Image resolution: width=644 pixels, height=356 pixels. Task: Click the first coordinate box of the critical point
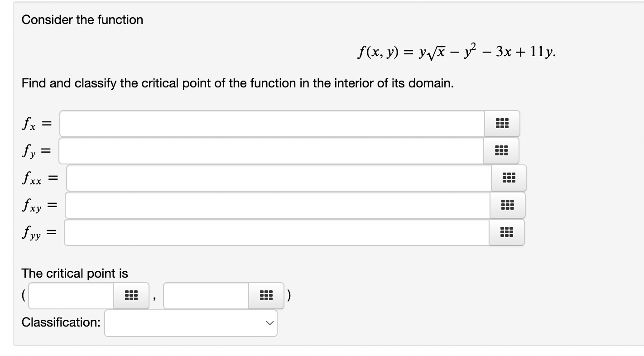pos(70,296)
